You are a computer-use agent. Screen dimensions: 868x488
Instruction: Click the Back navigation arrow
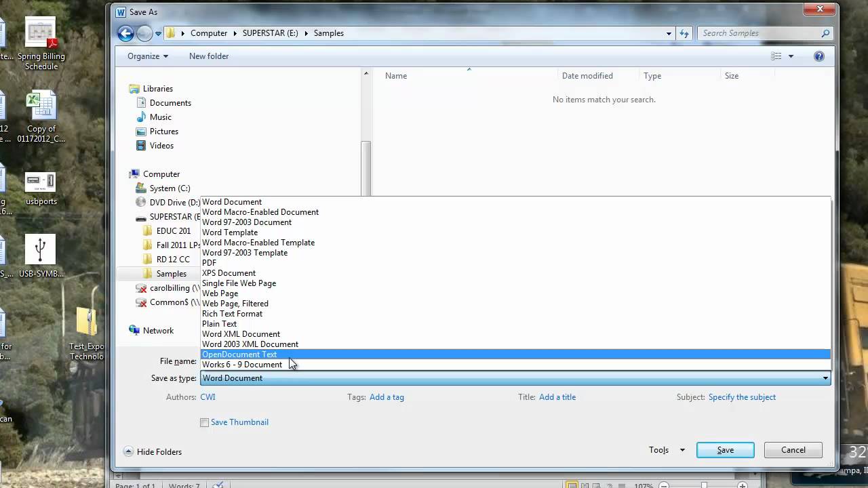(125, 33)
